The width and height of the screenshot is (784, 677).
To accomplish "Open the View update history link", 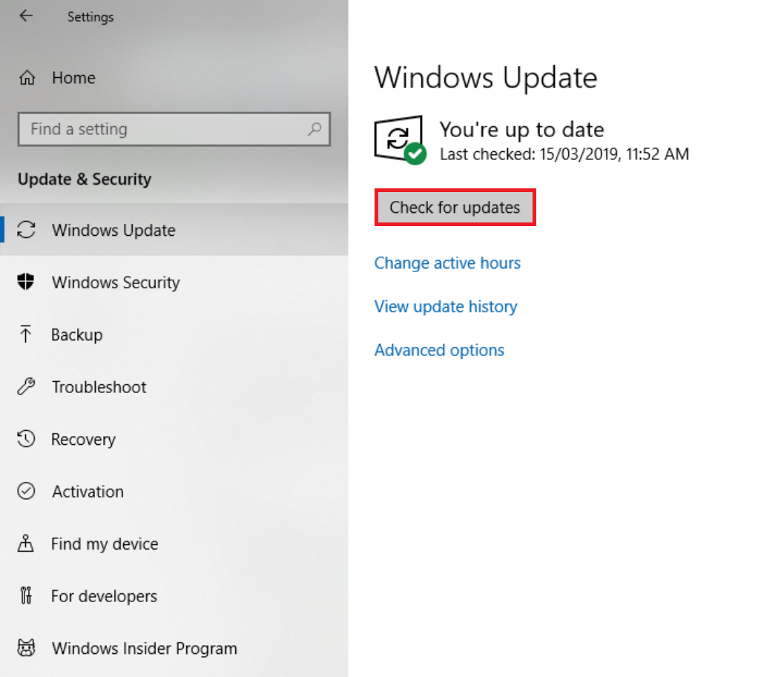I will (x=446, y=307).
